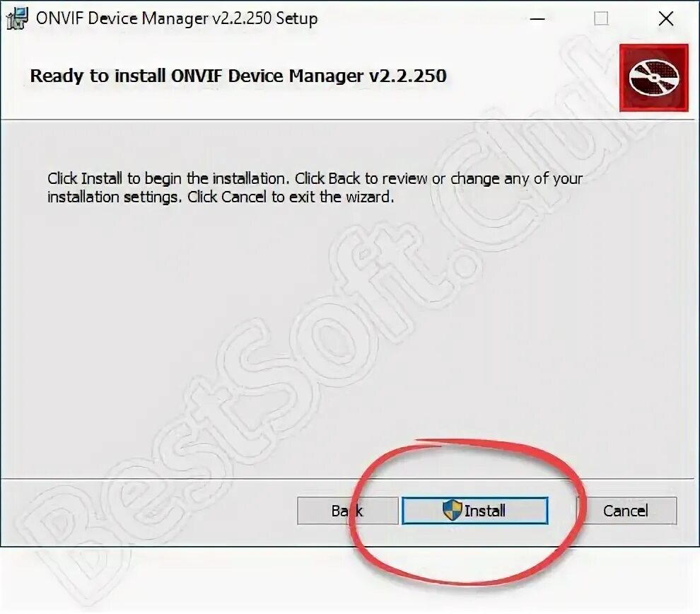
Task: Minimize the ONVIF Setup window
Action: [x=537, y=19]
